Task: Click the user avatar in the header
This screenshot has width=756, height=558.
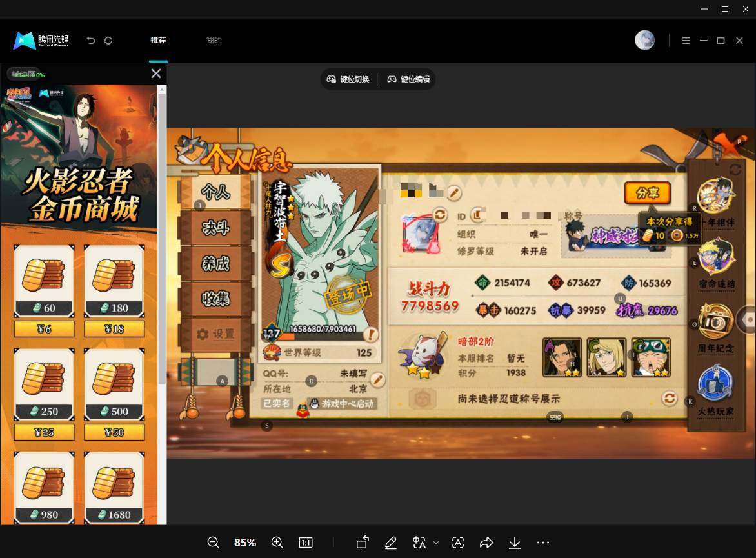Action: coord(644,40)
